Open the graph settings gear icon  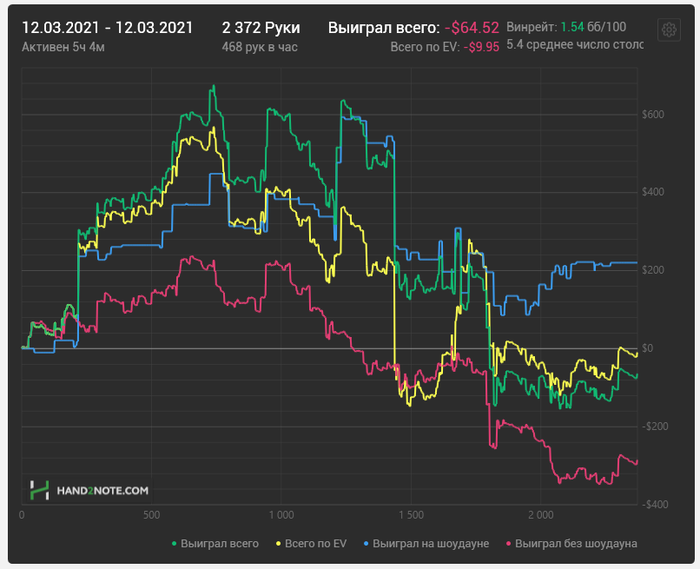pyautogui.click(x=669, y=30)
